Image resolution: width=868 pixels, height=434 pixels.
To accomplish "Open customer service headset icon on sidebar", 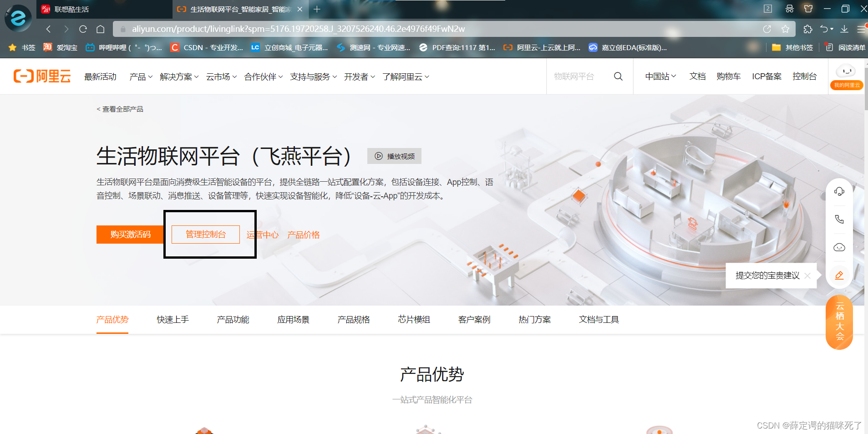I will click(839, 191).
